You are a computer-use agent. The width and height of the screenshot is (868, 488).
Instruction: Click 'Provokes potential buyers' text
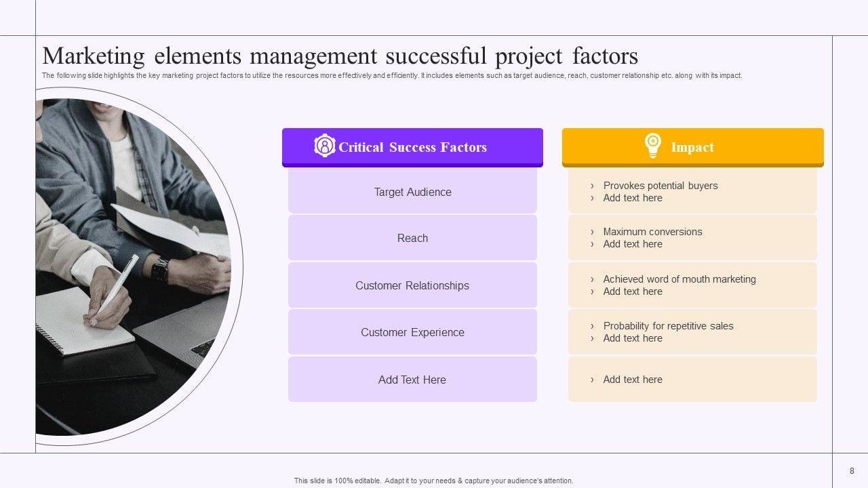point(660,186)
